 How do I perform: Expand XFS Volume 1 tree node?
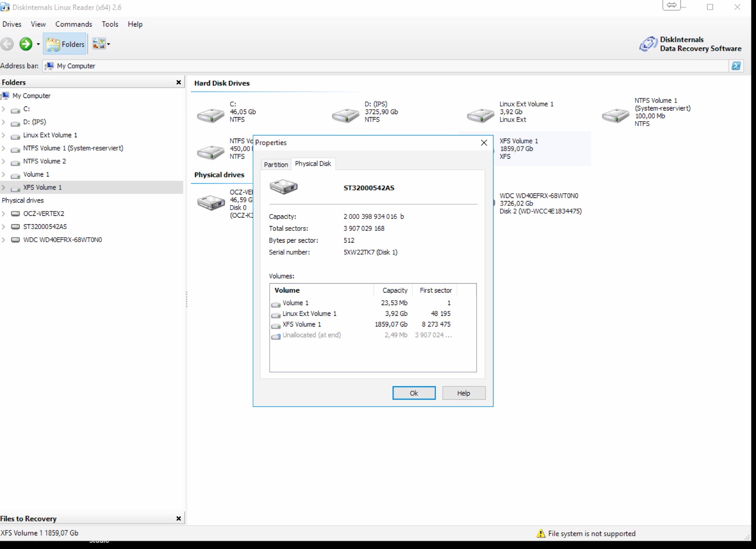tap(4, 187)
